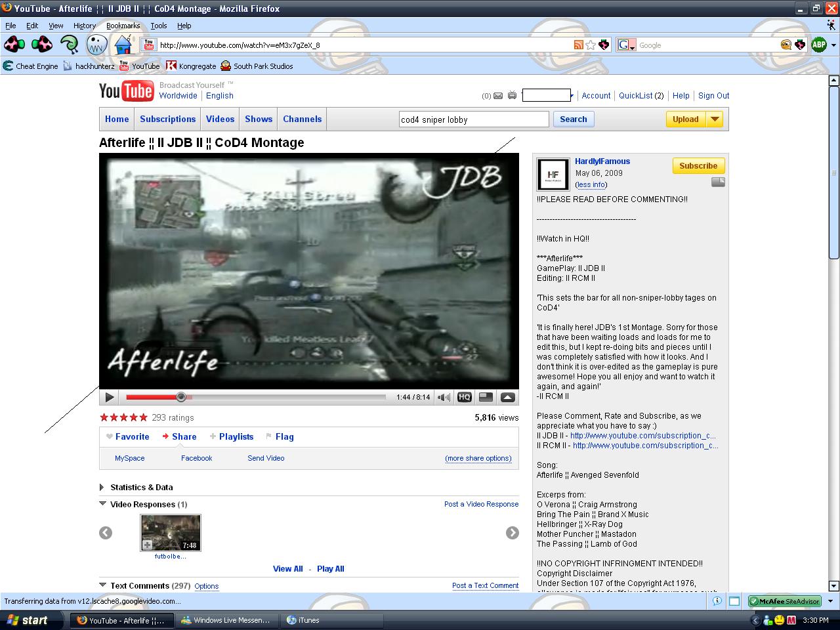Switch to the Channels tab
This screenshot has width=840, height=630.
coord(303,119)
